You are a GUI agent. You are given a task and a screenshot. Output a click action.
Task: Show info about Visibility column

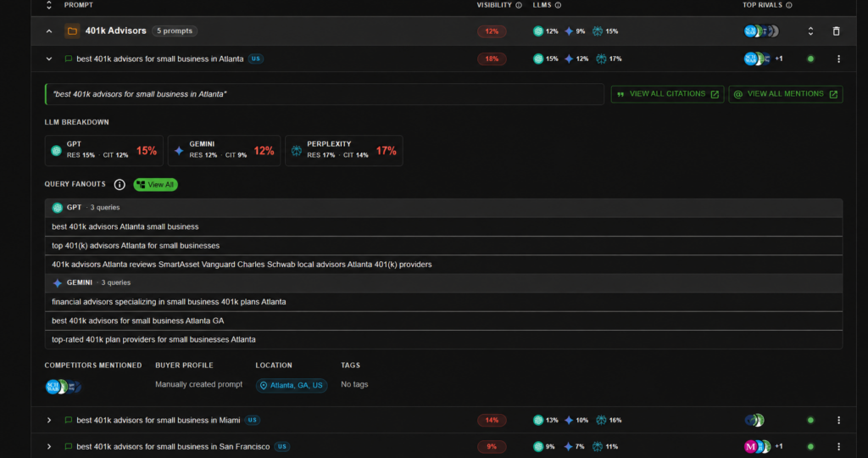point(519,5)
